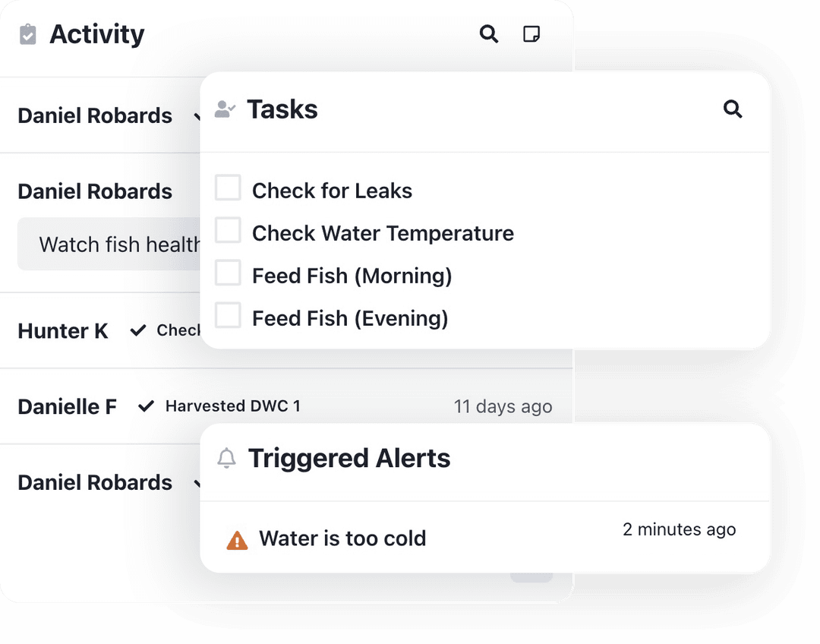Open the Triggered Alerts panel
The height and width of the screenshot is (644, 820).
coord(349,457)
